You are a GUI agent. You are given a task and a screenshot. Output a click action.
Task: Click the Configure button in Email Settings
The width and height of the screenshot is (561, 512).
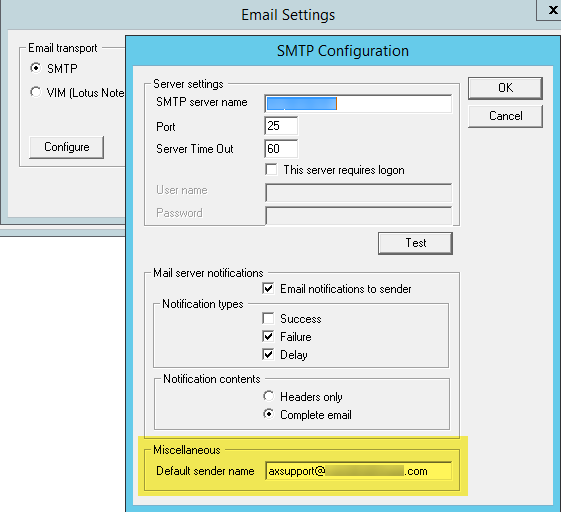click(x=67, y=147)
